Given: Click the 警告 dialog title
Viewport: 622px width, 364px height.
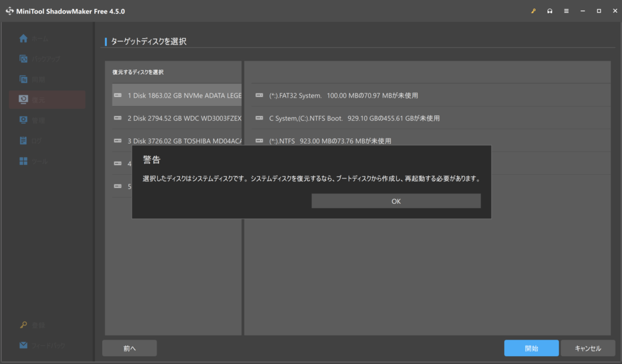Looking at the screenshot, I should click(151, 160).
